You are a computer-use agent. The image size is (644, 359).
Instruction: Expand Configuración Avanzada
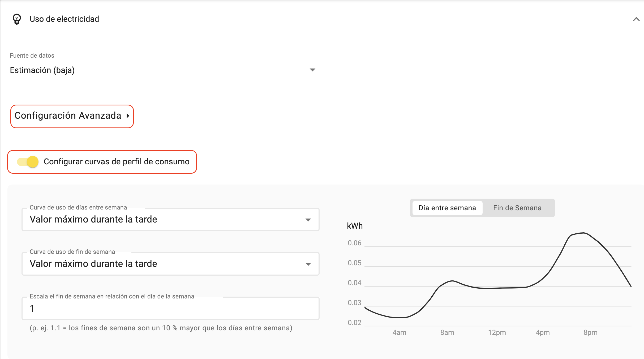72,116
